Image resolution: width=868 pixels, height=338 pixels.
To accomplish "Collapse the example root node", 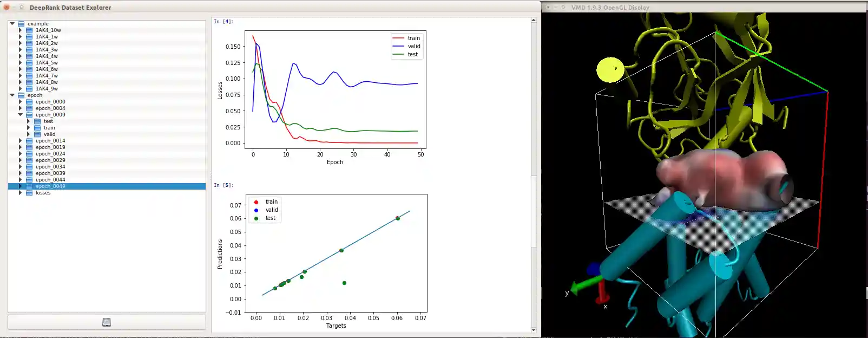I will tap(12, 24).
